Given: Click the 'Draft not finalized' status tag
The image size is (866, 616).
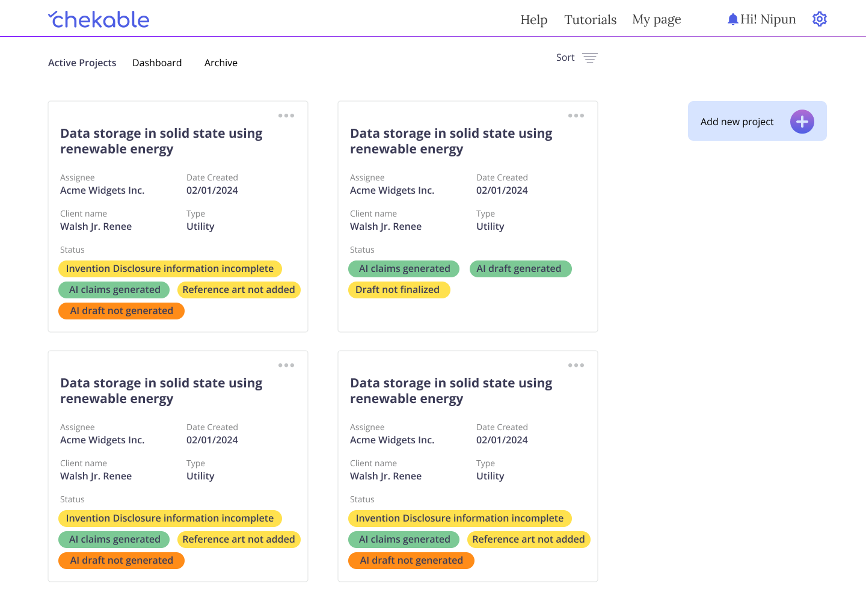Looking at the screenshot, I should (398, 290).
